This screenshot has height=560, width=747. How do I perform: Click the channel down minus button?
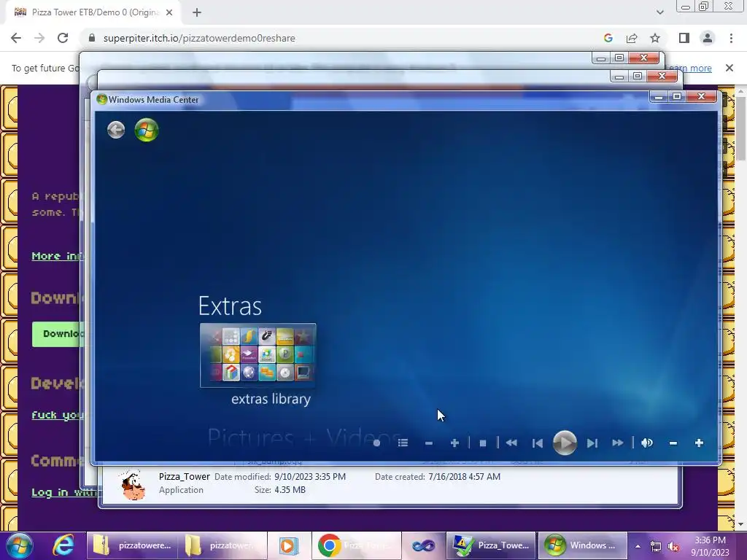tap(429, 443)
